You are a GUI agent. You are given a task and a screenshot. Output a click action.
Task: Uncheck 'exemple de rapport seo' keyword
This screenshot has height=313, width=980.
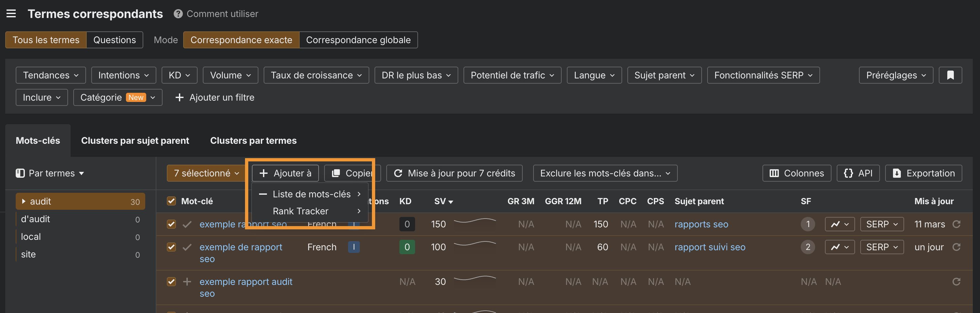[x=171, y=247]
